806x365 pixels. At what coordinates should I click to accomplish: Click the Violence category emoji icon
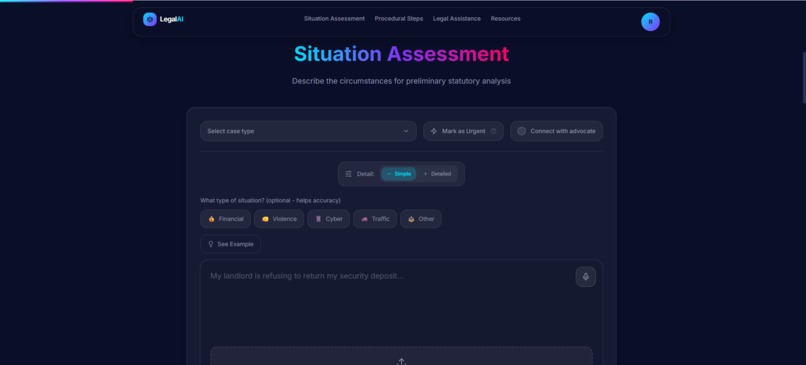265,219
